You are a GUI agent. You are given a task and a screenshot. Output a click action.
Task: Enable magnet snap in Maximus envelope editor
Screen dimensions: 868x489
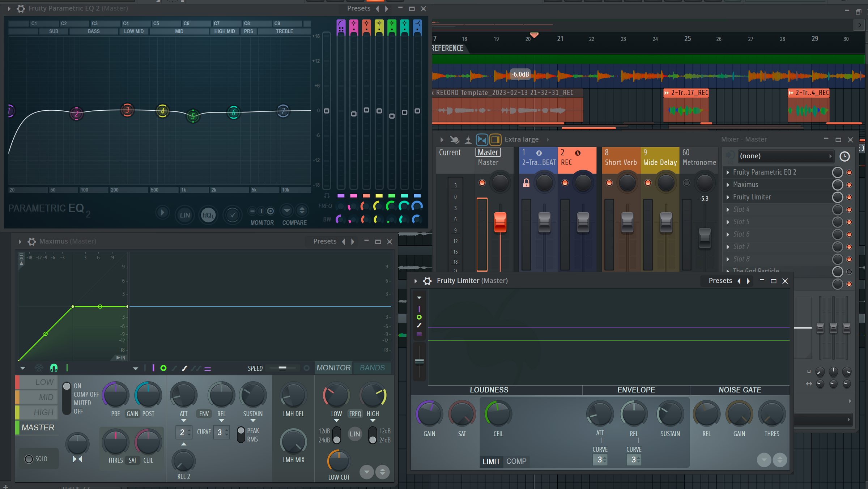[x=54, y=368]
